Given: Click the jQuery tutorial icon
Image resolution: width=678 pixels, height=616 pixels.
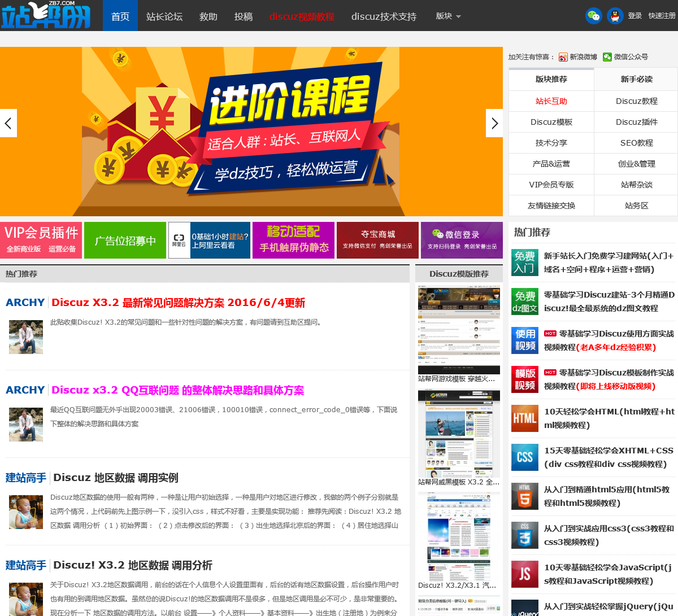Looking at the screenshot, I should click(x=524, y=608).
